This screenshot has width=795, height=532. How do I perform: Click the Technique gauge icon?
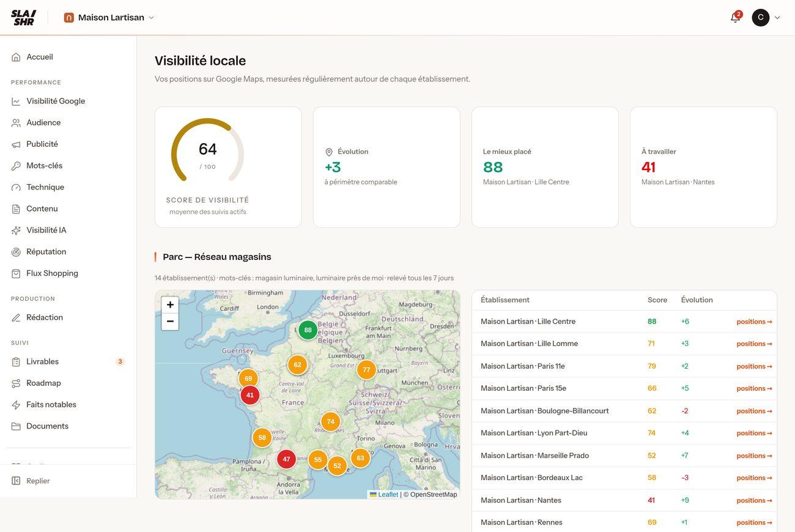point(16,187)
